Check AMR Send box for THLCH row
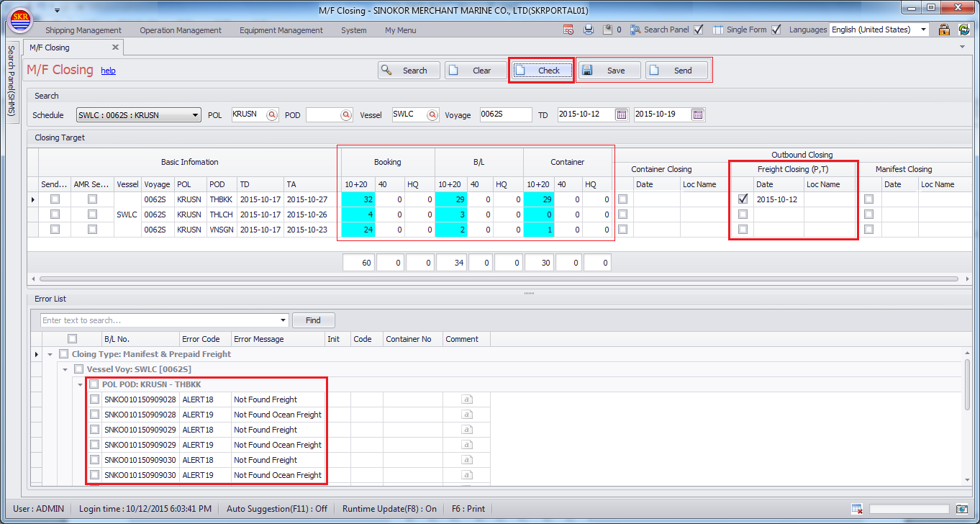Viewport: 980px width, 524px height. [x=92, y=214]
